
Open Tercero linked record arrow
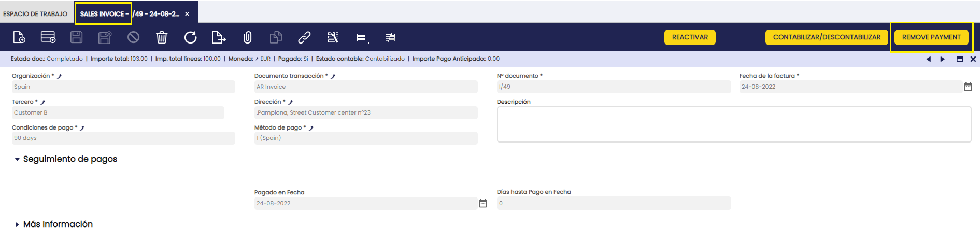[x=42, y=102]
